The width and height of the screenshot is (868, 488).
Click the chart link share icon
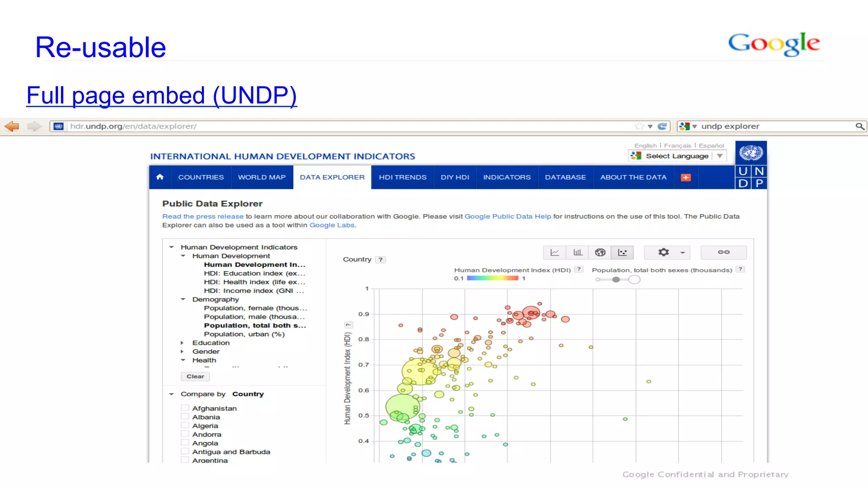pyautogui.click(x=723, y=252)
